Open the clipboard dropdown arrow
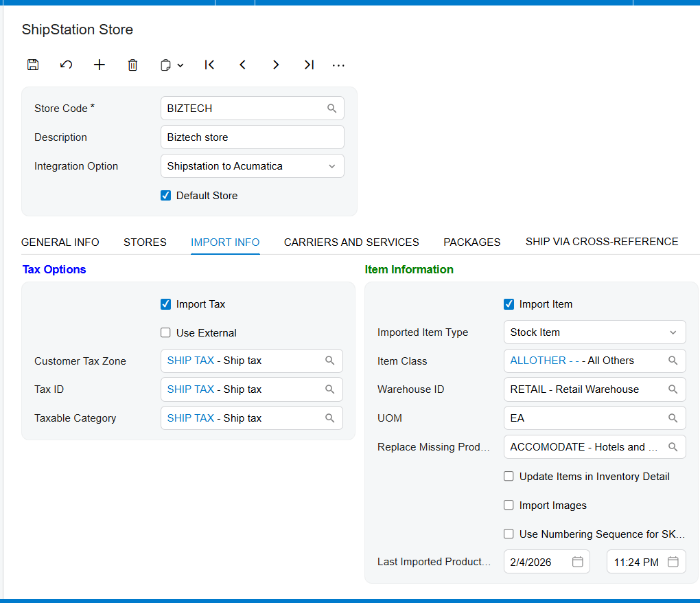 click(180, 65)
